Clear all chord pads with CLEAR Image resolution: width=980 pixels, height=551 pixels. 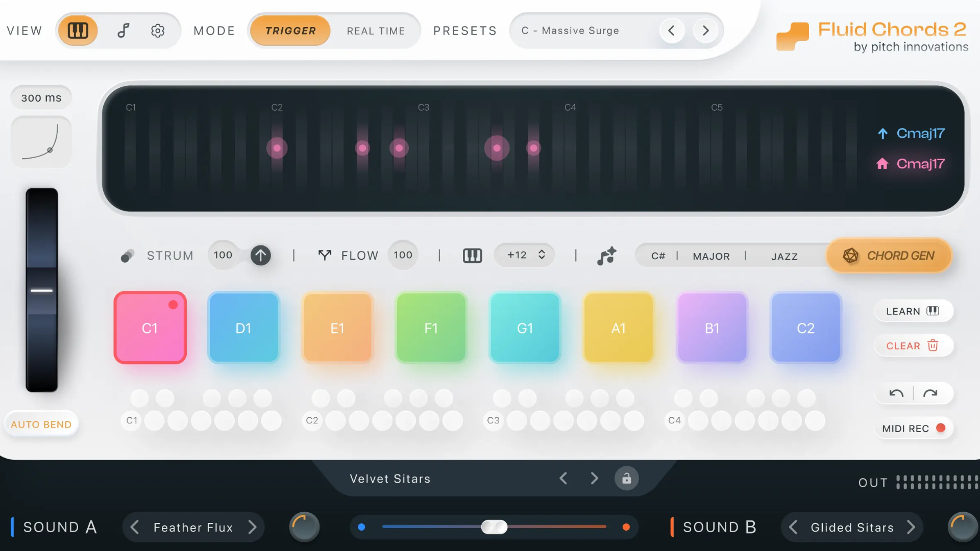(913, 345)
